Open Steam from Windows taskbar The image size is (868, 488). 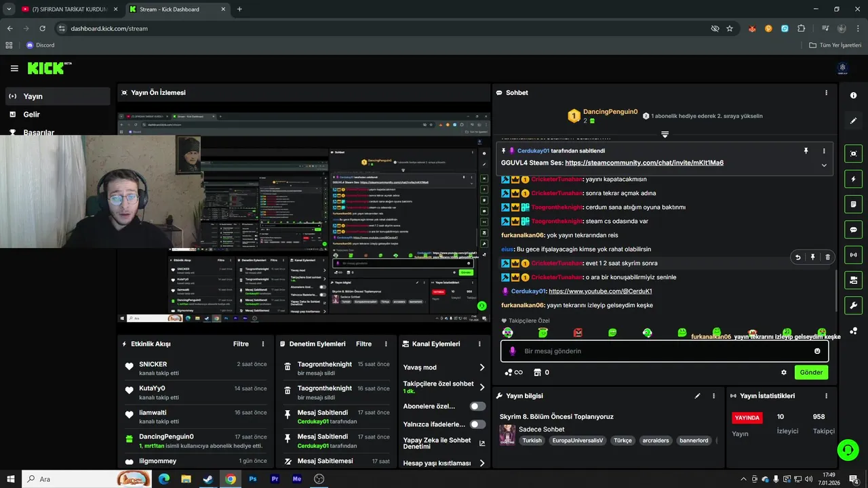[208, 479]
